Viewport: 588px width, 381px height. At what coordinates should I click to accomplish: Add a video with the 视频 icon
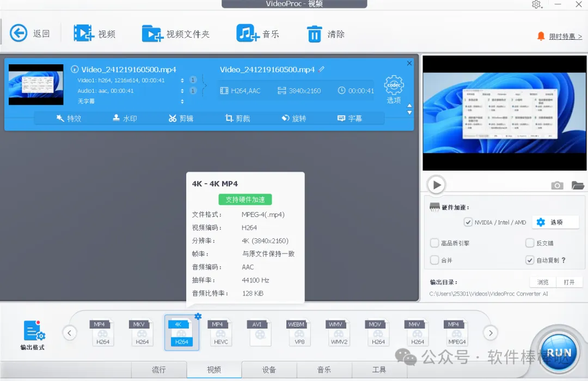click(84, 33)
